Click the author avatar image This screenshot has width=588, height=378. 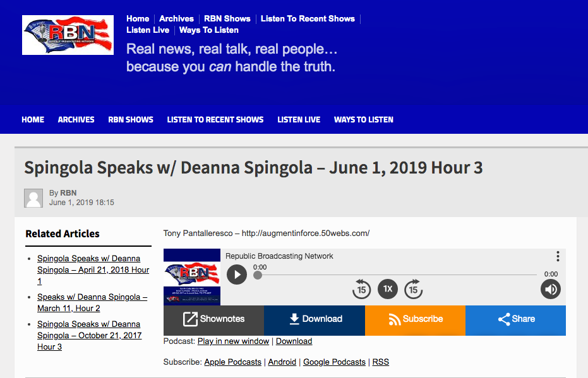(33, 198)
